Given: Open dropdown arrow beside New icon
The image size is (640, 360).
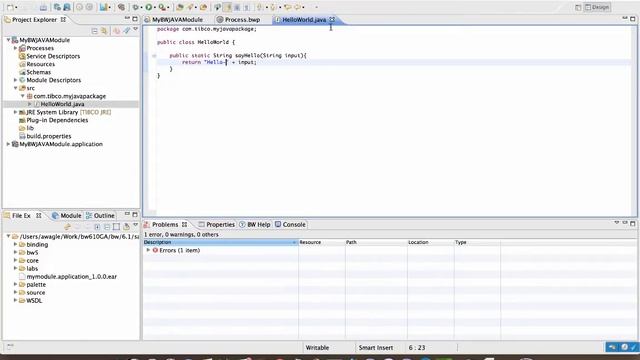Looking at the screenshot, I should tap(16, 8).
